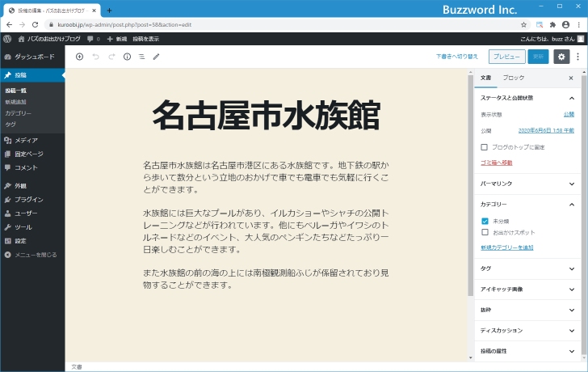This screenshot has height=372, width=588.
Task: Open コメント menu in sidebar
Action: [x=32, y=167]
